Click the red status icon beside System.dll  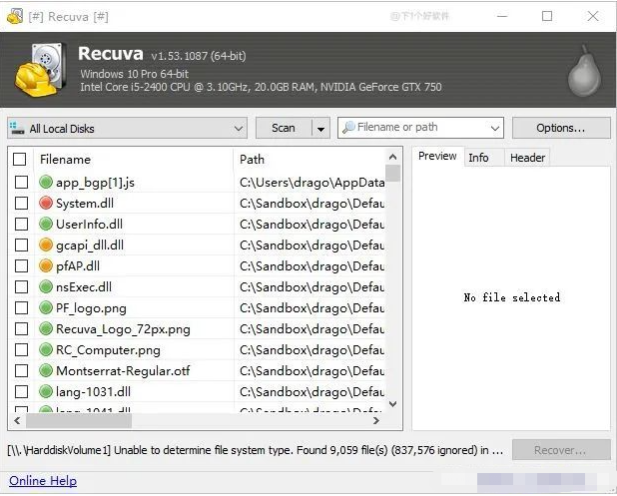(46, 203)
